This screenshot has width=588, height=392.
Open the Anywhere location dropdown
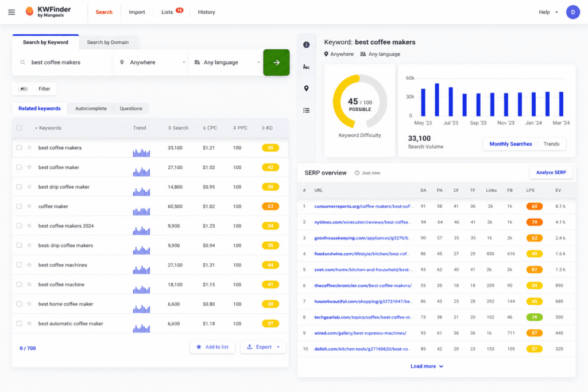(x=152, y=62)
